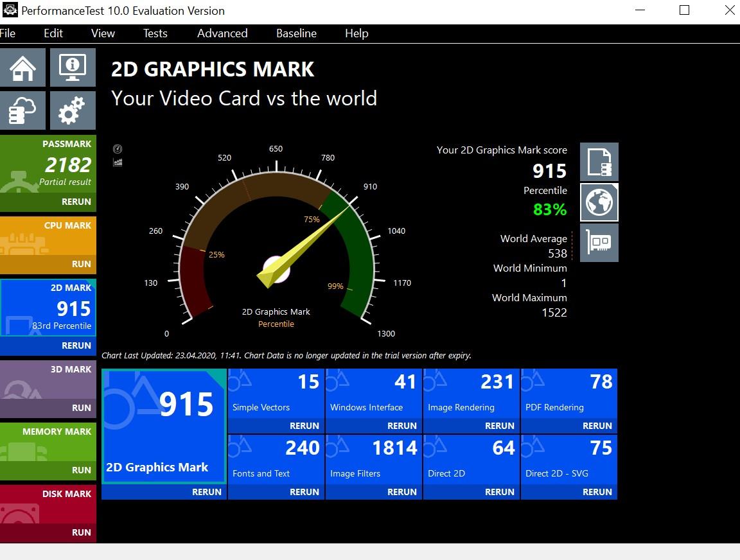Select the globe world comparison icon
740x560 pixels.
[599, 202]
